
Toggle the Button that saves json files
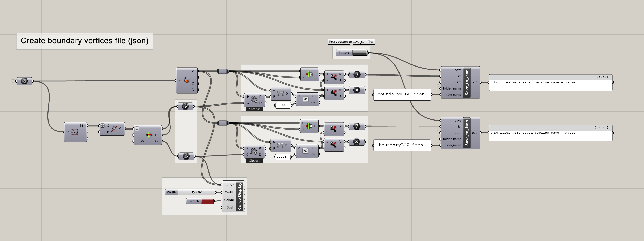click(360, 53)
